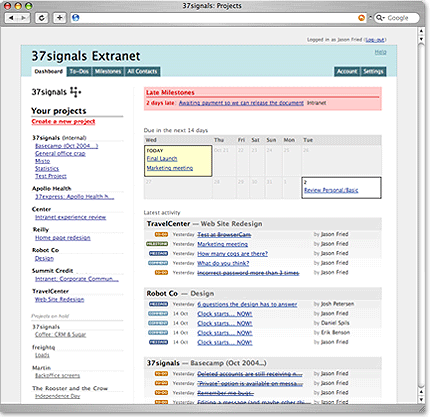Click the 'by Josh Petersen' text
This screenshot has height=417, width=430.
tap(334, 304)
